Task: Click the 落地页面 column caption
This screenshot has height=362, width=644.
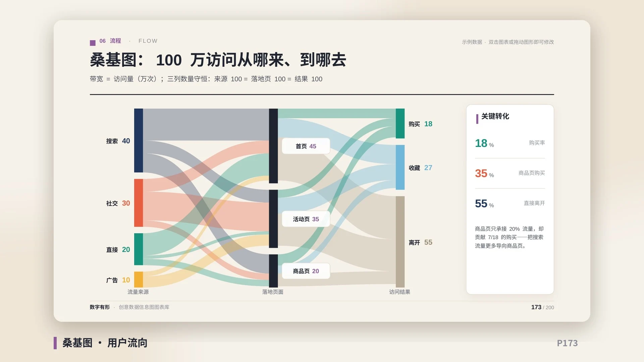Action: [x=273, y=292]
